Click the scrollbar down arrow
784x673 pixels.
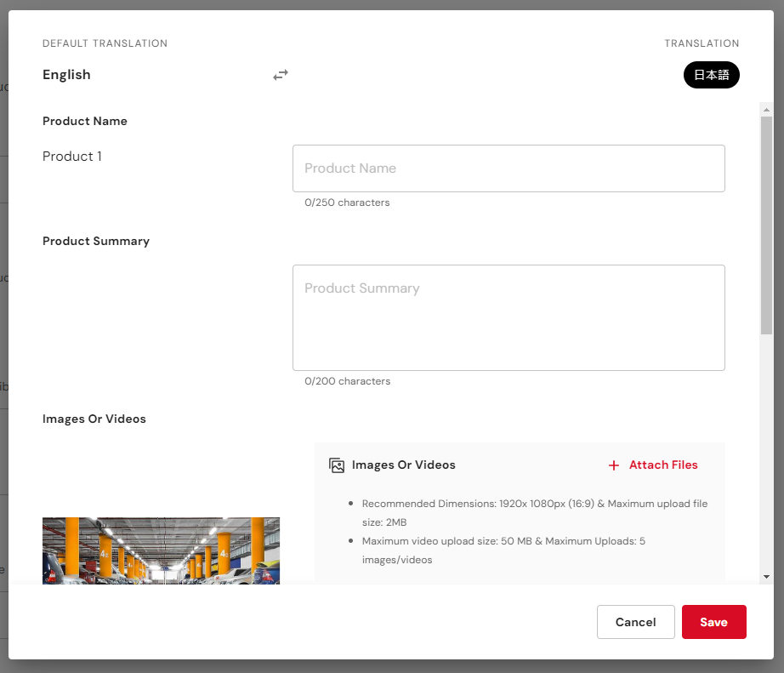coord(766,577)
